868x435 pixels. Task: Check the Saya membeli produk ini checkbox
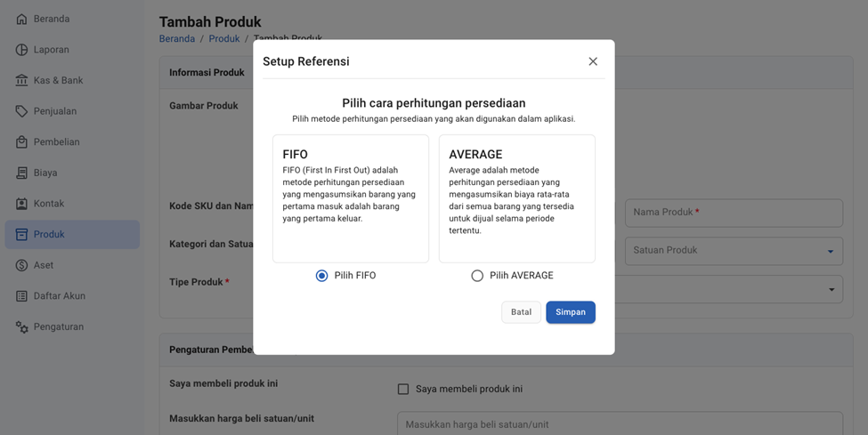[x=403, y=389]
